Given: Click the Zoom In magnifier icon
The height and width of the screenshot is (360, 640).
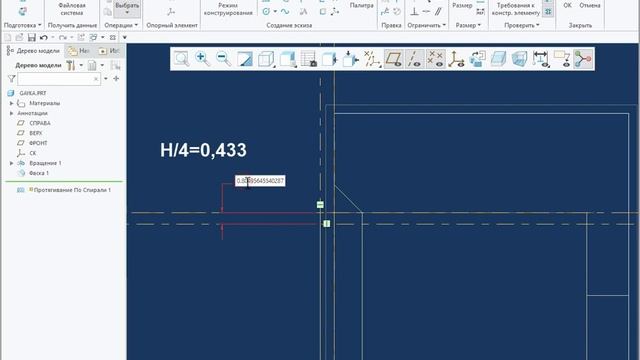Looking at the screenshot, I should click(202, 59).
